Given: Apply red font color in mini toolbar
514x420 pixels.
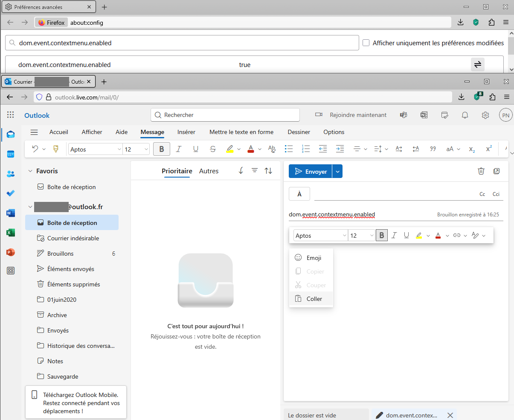Looking at the screenshot, I should pos(438,235).
